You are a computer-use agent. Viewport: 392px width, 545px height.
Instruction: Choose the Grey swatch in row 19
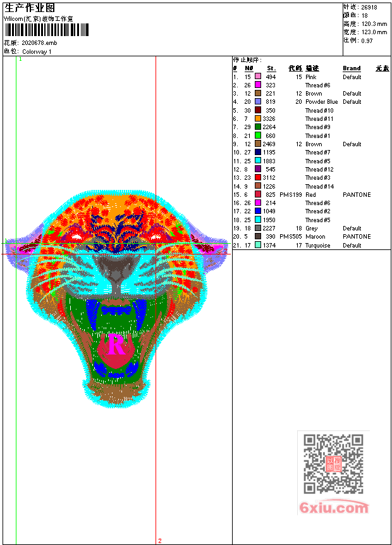point(258,228)
